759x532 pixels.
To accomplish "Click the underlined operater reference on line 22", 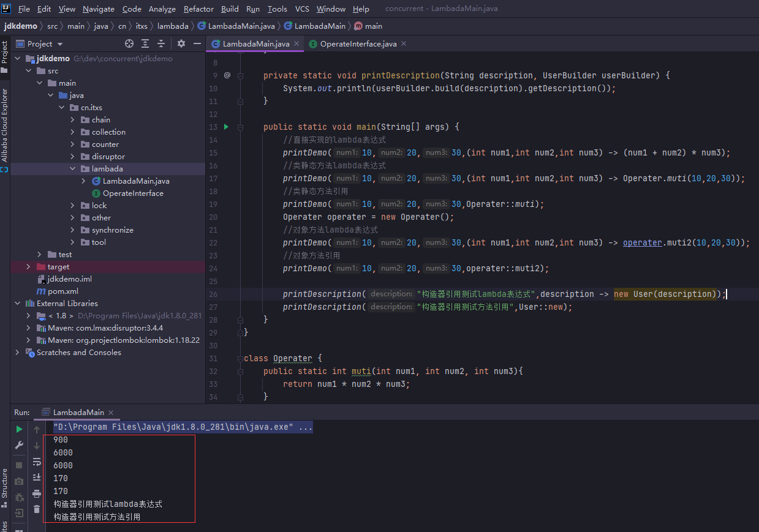I will (x=643, y=242).
